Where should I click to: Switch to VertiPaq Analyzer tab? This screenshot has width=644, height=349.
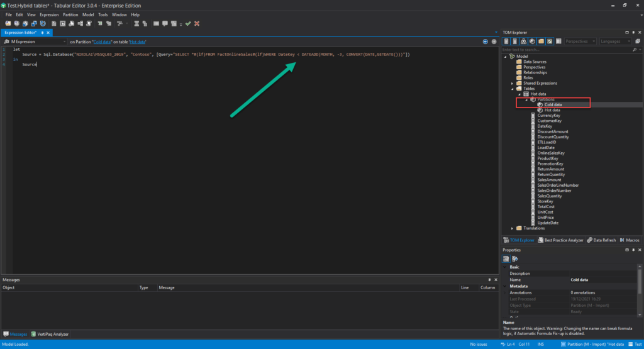point(50,334)
